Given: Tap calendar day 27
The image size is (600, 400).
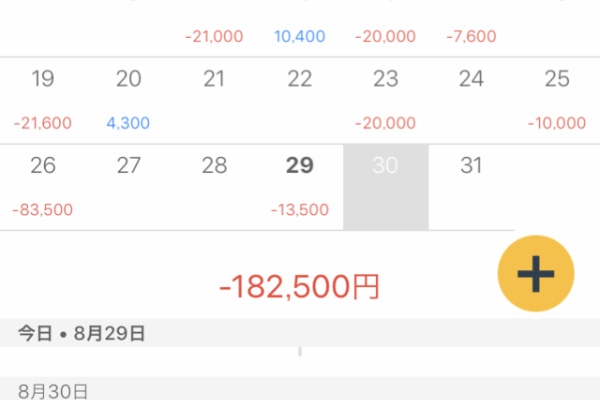Looking at the screenshot, I should pos(129,186).
